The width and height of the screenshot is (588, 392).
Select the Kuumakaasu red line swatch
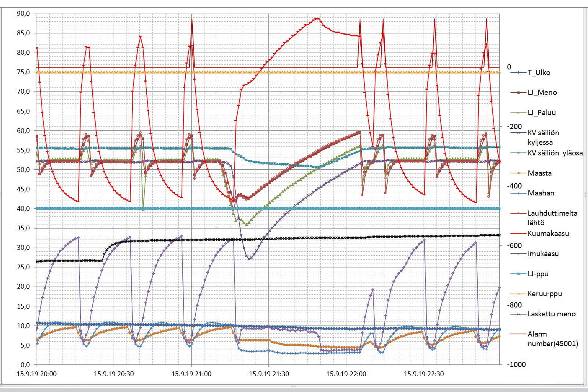pyautogui.click(x=519, y=234)
